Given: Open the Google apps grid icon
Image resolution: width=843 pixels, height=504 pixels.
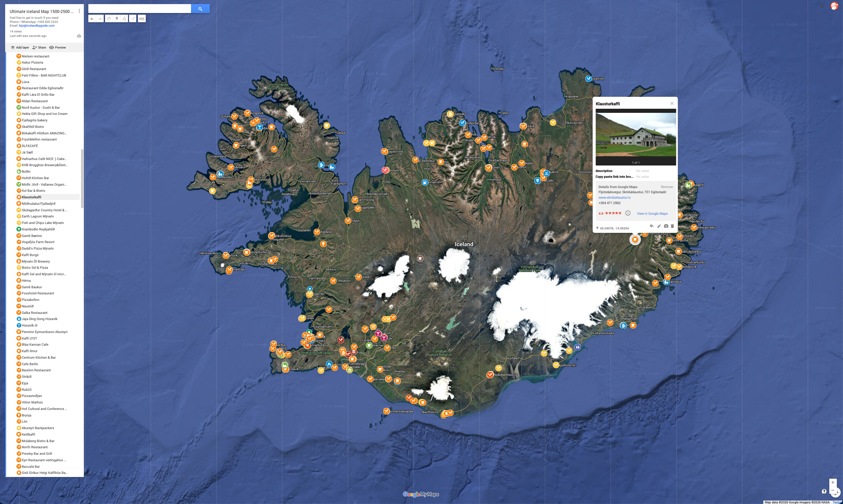Looking at the screenshot, I should click(822, 6).
